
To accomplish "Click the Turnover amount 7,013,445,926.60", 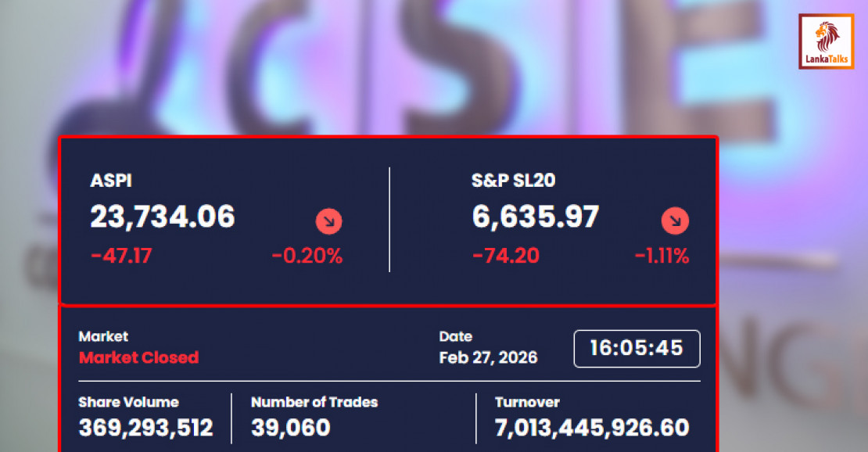I will pyautogui.click(x=592, y=428).
